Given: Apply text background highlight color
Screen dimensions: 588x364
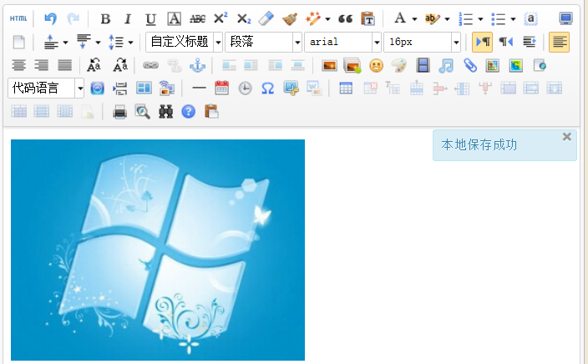Looking at the screenshot, I should pos(432,18).
